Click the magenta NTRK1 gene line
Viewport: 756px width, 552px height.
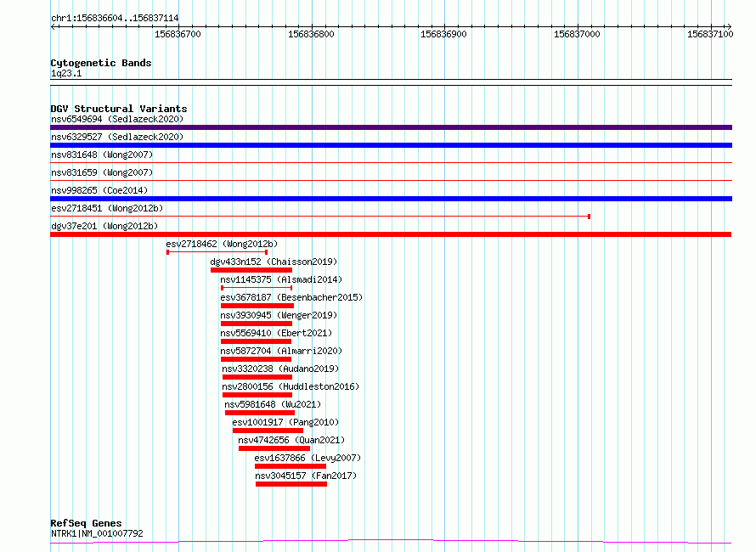[391, 542]
